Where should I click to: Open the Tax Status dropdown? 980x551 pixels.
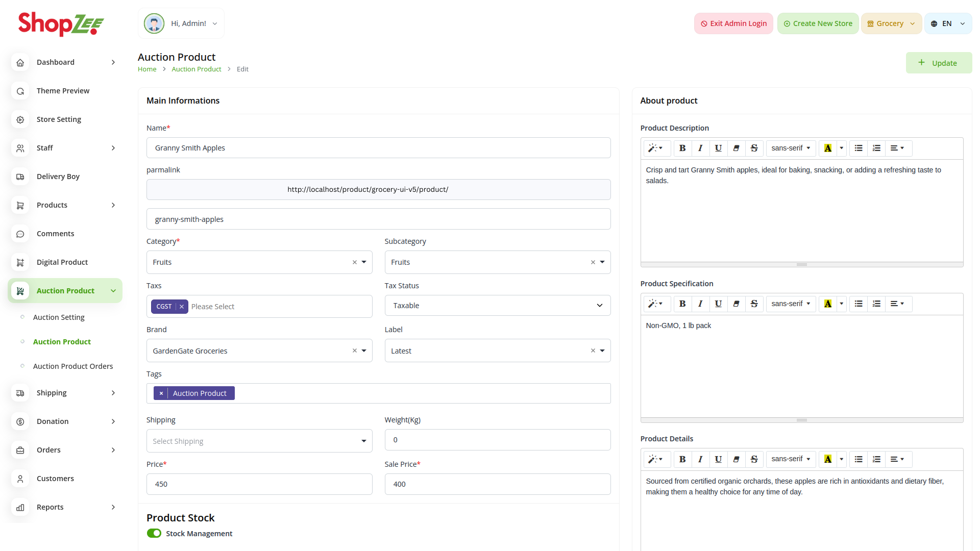[x=497, y=306]
